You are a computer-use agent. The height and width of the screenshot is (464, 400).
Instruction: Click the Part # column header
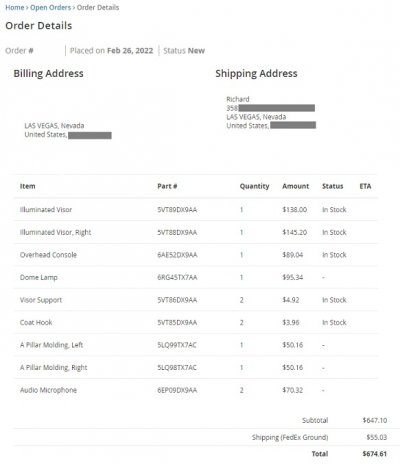[x=167, y=186]
